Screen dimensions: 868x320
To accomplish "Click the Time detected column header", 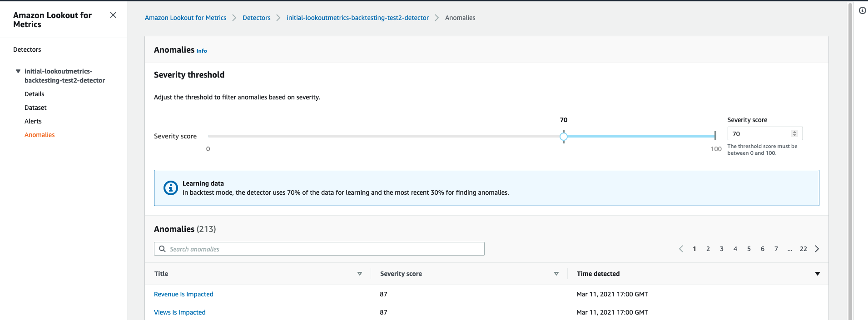I will pyautogui.click(x=598, y=274).
